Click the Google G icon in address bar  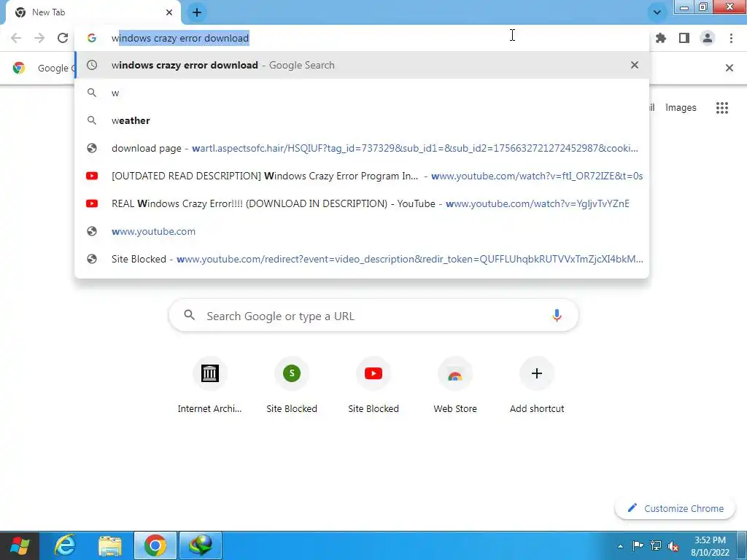pyautogui.click(x=92, y=38)
